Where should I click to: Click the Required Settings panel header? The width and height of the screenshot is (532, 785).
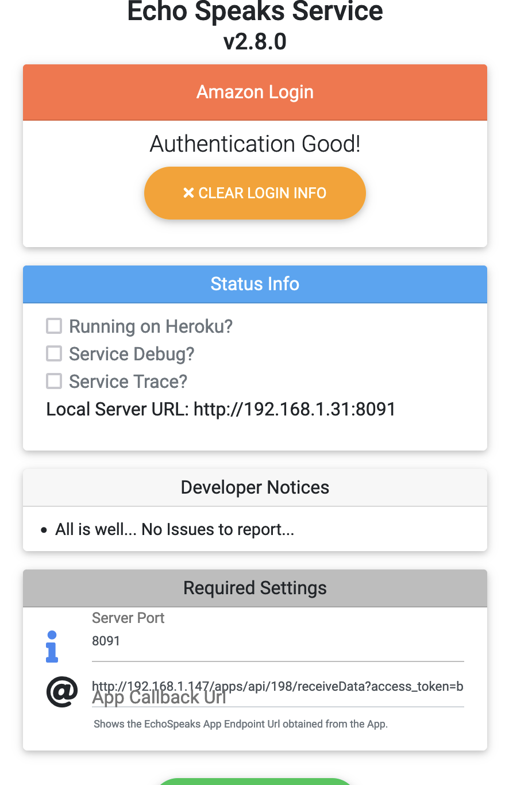255,588
